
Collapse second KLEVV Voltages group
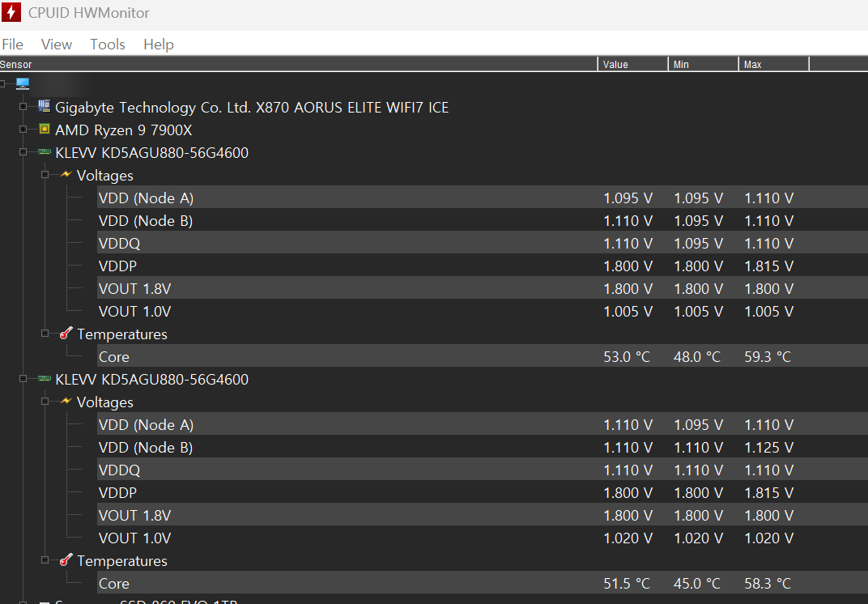click(x=45, y=401)
